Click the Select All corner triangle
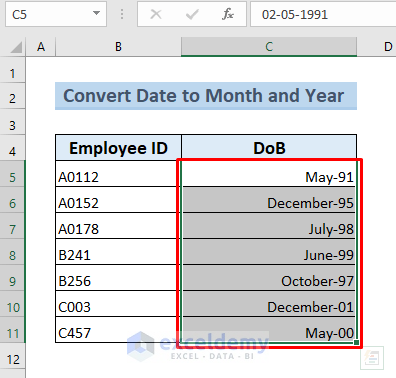Screen dimensions: 396x378 16,47
